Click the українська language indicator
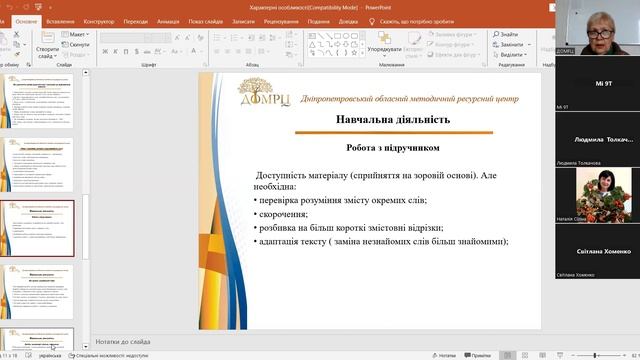640x360 pixels. (x=50, y=356)
